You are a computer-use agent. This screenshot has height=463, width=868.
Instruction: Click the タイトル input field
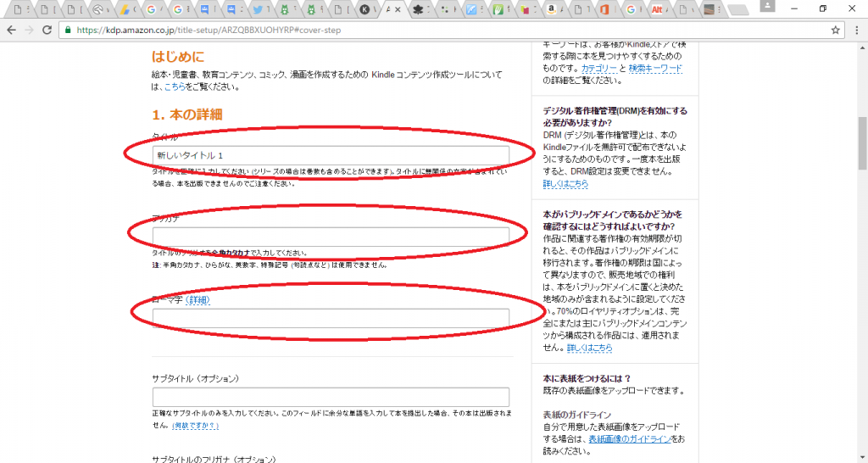[331, 156]
